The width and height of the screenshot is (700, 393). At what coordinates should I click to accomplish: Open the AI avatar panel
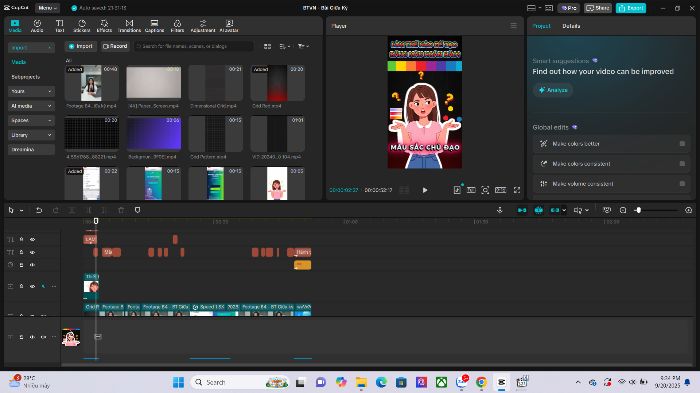tap(229, 26)
